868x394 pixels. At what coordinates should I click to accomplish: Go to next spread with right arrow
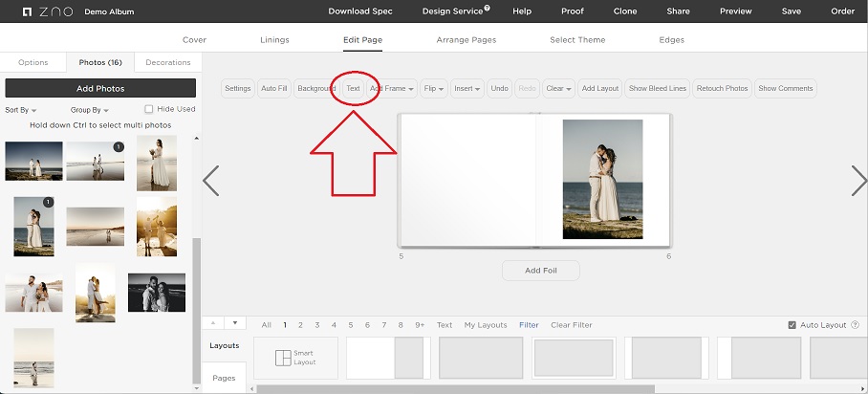[x=859, y=181]
